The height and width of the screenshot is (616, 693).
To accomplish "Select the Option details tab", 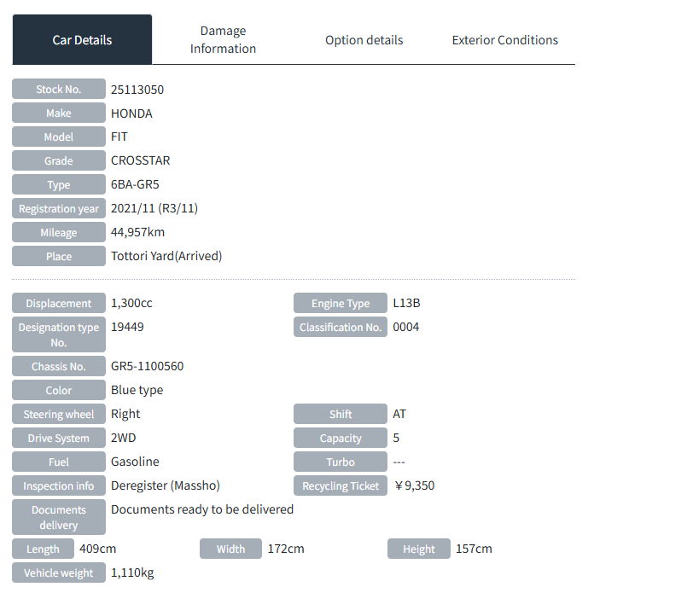I will point(364,40).
